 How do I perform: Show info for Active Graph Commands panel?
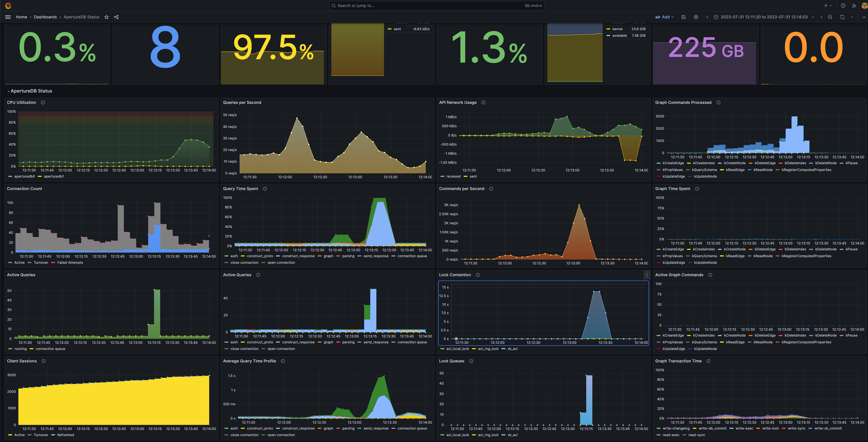coord(710,275)
